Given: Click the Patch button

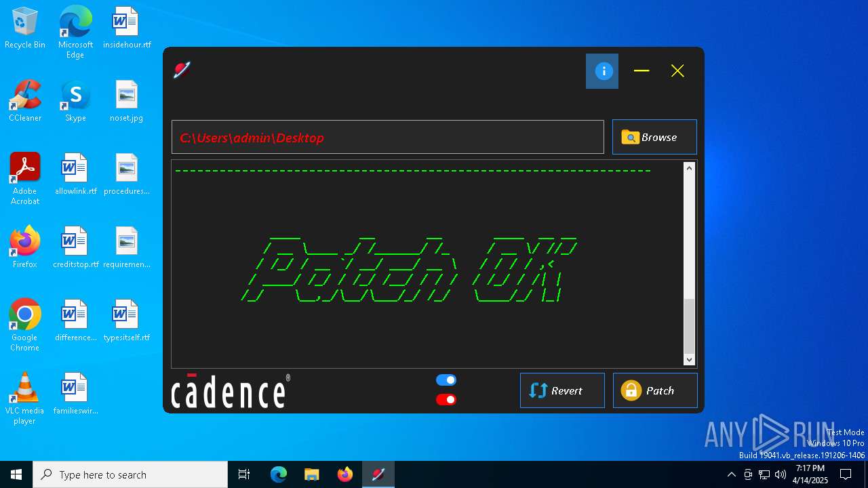Looking at the screenshot, I should pos(655,390).
